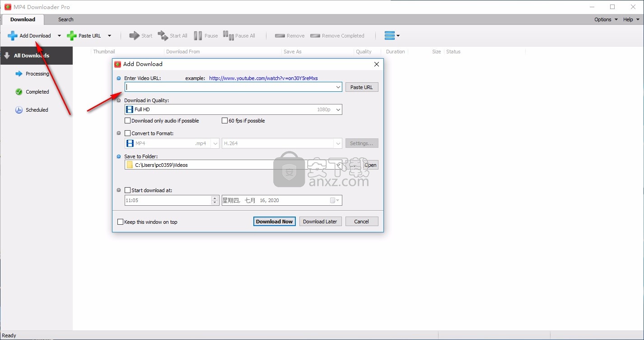
Task: Click the Download Now button
Action: tap(275, 222)
